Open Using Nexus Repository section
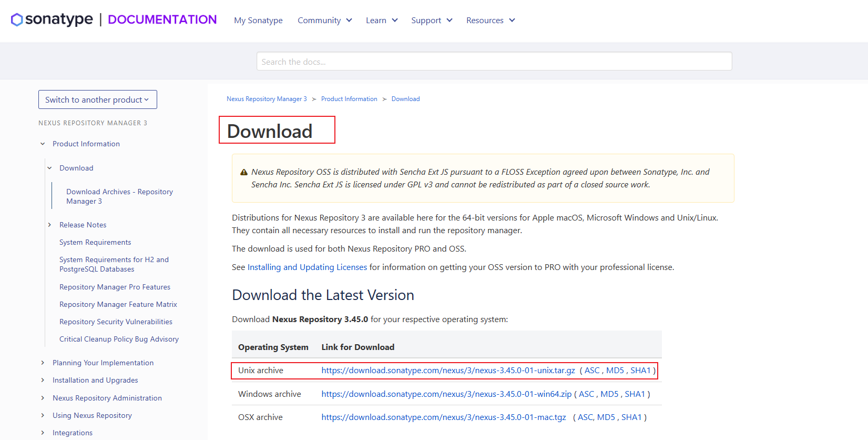868x440 pixels. coord(92,415)
